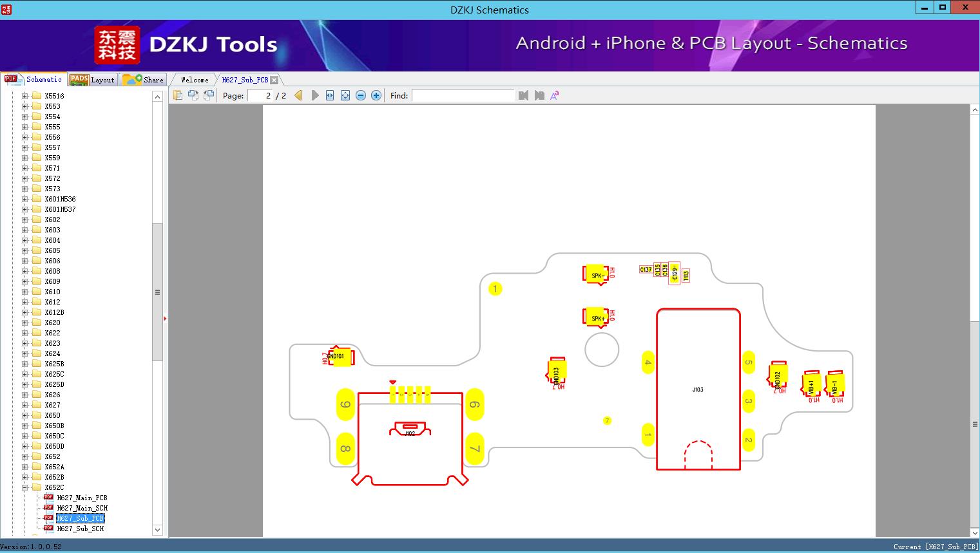Go to previous page with yellow arrow
This screenshot has width=980, height=553.
click(x=298, y=95)
